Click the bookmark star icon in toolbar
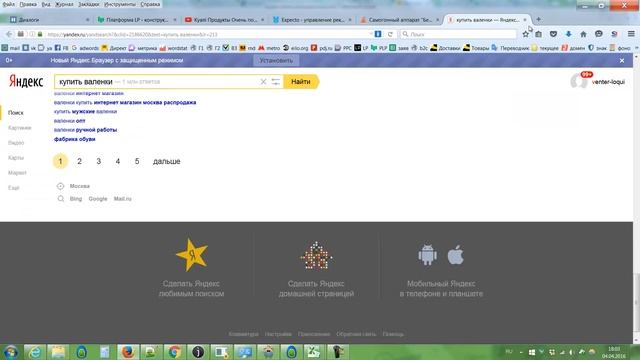 pyautogui.click(x=525, y=34)
